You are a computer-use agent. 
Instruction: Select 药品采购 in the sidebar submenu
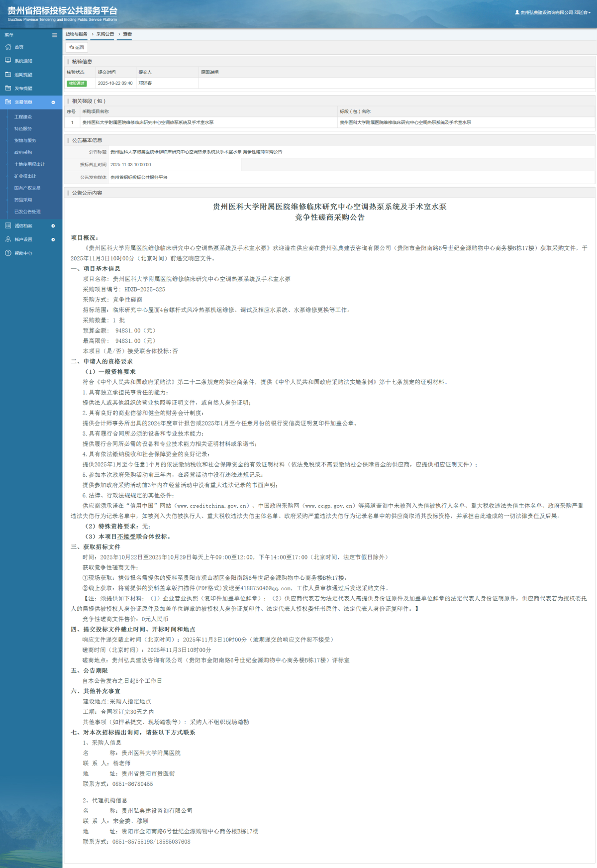point(23,200)
